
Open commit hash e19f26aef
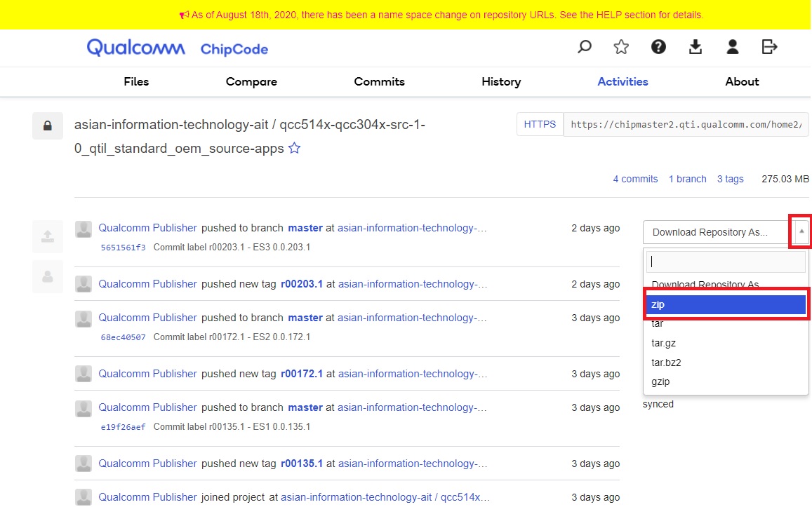[x=123, y=427]
